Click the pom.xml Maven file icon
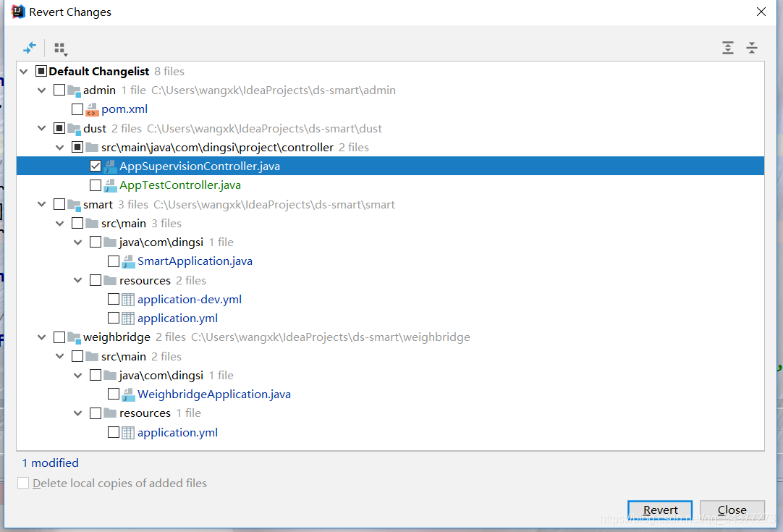 (92, 109)
